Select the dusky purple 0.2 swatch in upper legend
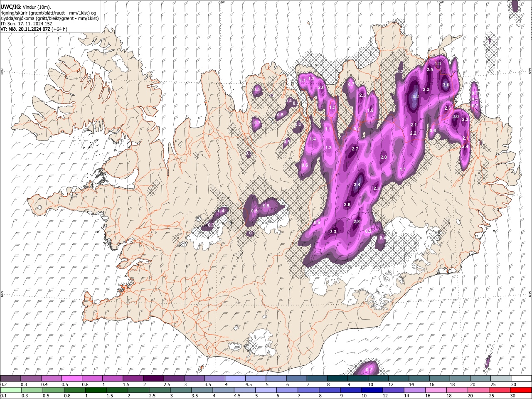The height and width of the screenshot is (399, 532). coord(11,379)
